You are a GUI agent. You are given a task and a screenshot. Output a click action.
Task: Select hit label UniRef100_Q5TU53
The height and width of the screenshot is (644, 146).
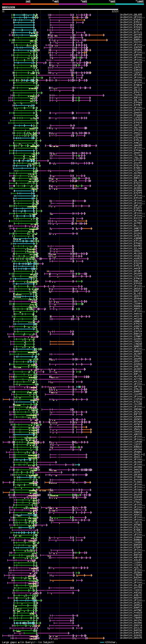131,75
